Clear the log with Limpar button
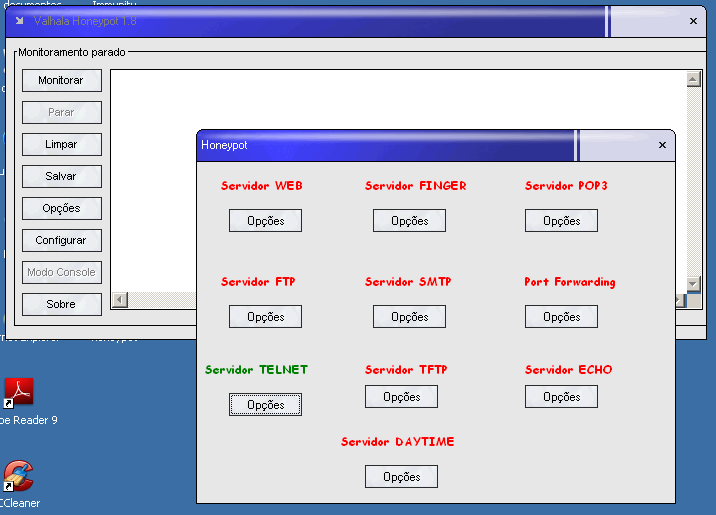Viewport: 716px width, 515px height. click(62, 144)
